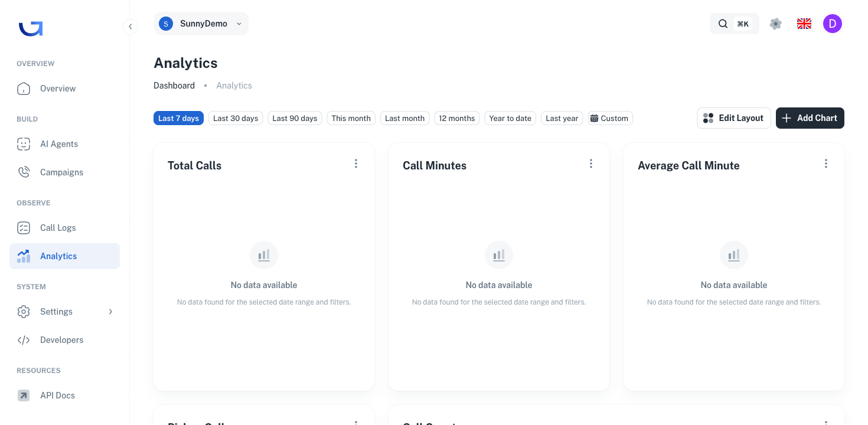This screenshot has width=868, height=425.
Task: Click the Analytics breadcrumb text
Action: coord(234,86)
